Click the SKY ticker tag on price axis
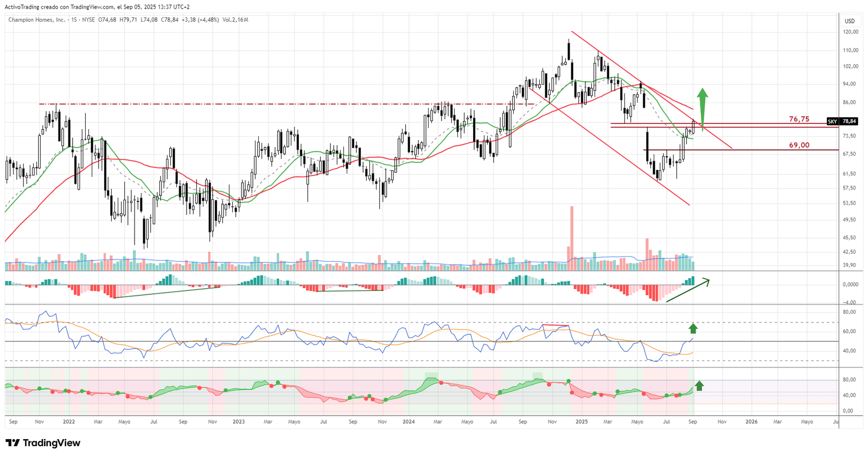868x457 pixels. [x=832, y=122]
